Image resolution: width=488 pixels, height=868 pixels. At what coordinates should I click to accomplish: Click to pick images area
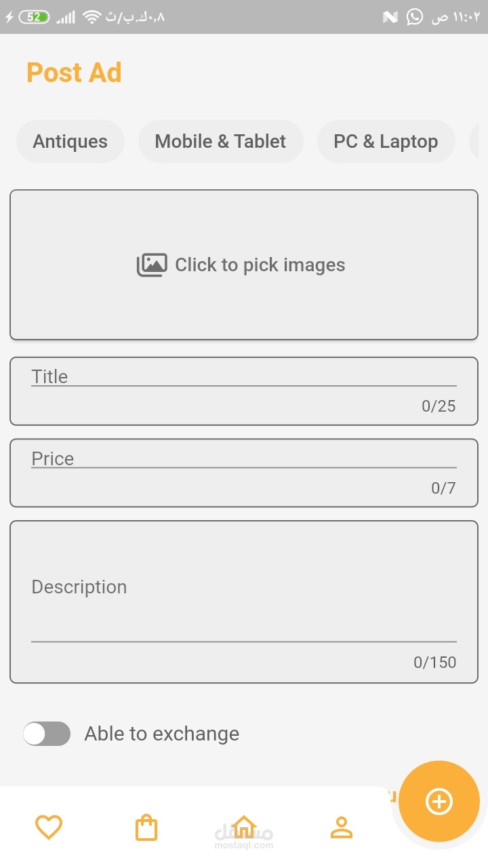point(244,265)
